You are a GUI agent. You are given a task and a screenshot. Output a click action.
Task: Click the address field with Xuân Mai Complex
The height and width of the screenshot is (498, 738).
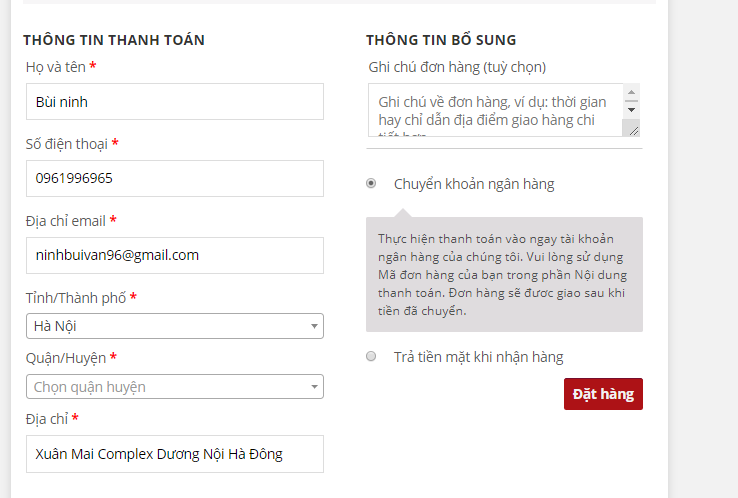coord(174,454)
